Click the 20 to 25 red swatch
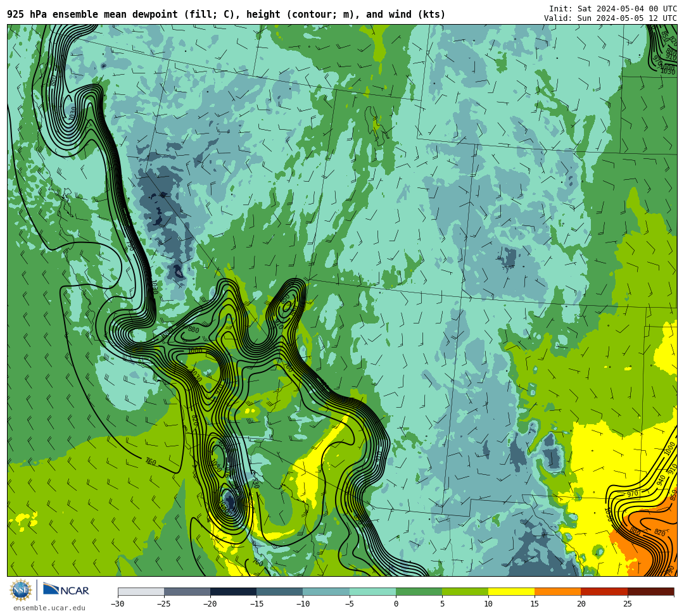Screen dimensions: 684x616 [604, 591]
